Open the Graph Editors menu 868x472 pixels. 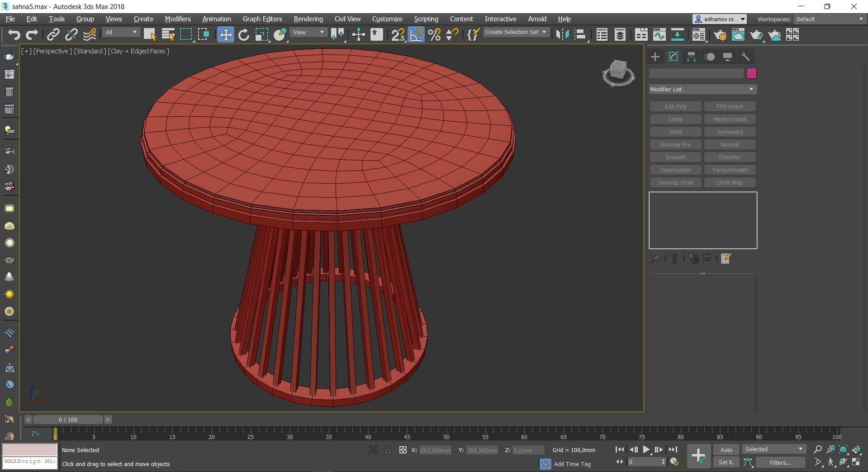coord(262,19)
